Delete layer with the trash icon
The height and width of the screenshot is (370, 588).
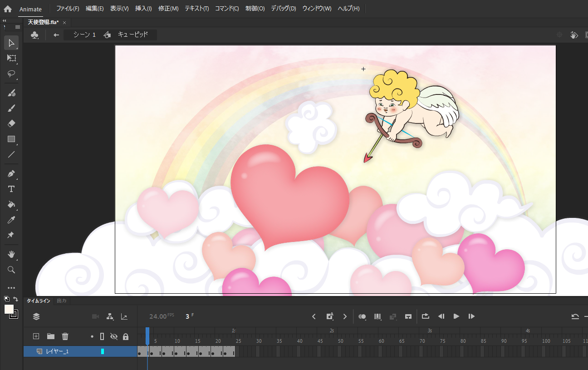(65, 336)
